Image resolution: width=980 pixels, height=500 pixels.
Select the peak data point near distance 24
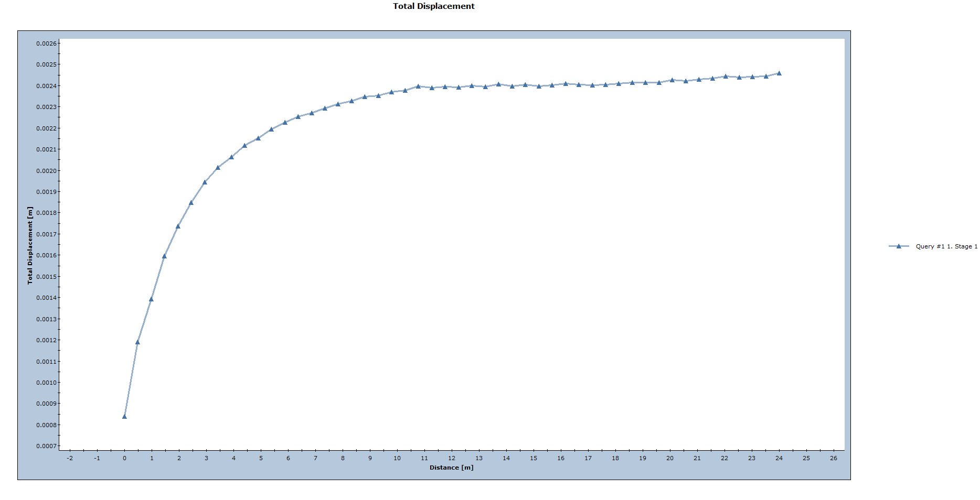coord(778,73)
